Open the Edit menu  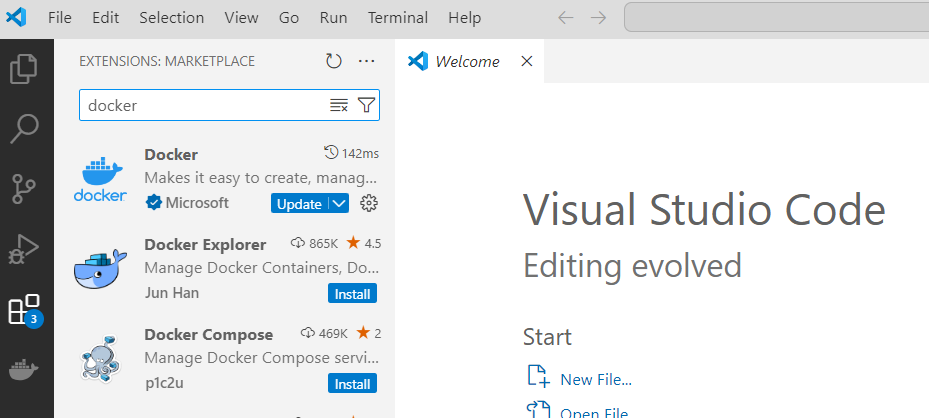[x=105, y=18]
